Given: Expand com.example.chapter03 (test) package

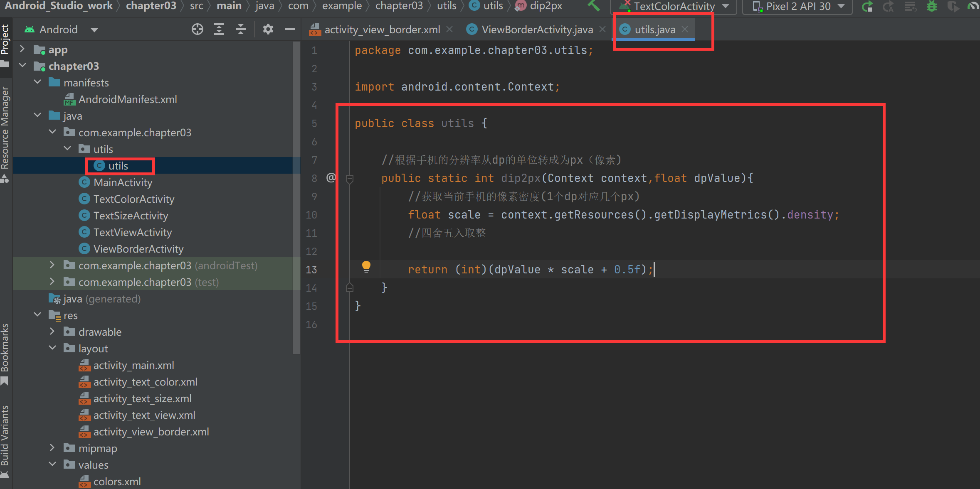Looking at the screenshot, I should point(52,282).
